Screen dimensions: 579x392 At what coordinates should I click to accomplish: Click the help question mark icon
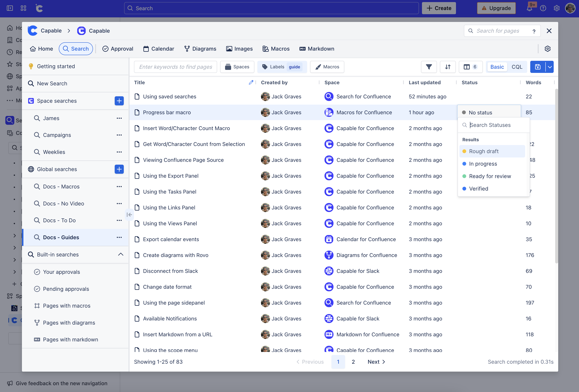point(543,8)
